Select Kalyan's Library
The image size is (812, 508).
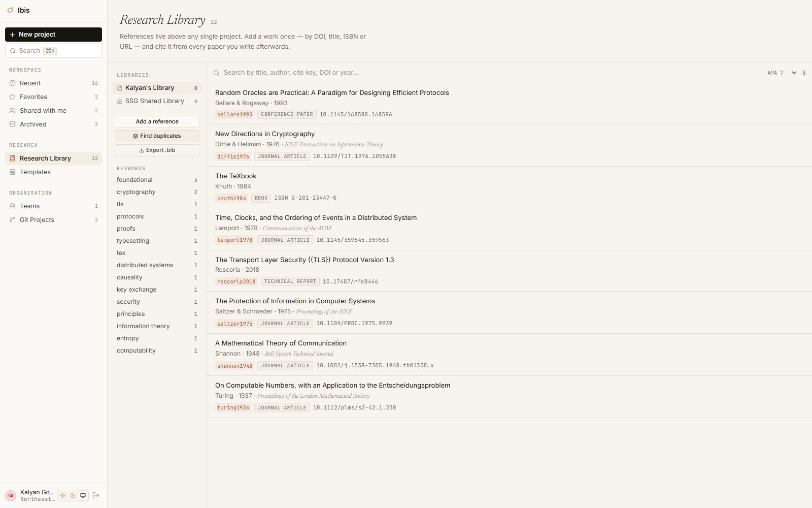157,88
